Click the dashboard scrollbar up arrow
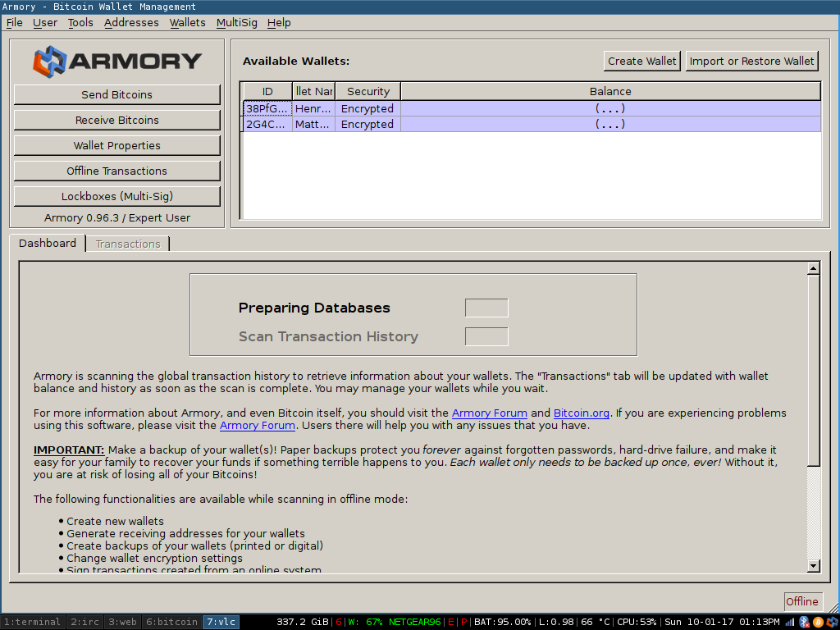Screen dimensions: 840x630 point(813,268)
